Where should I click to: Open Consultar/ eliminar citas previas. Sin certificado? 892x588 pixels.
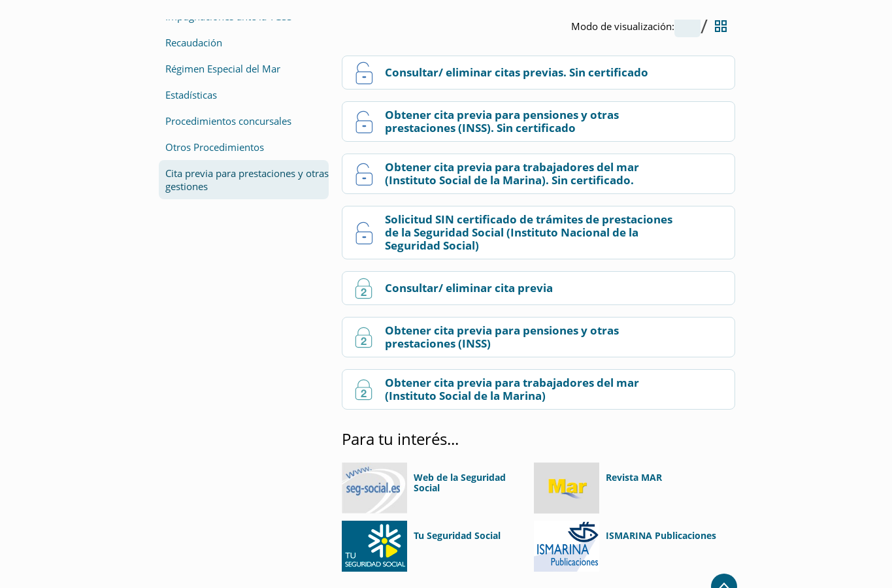516,73
